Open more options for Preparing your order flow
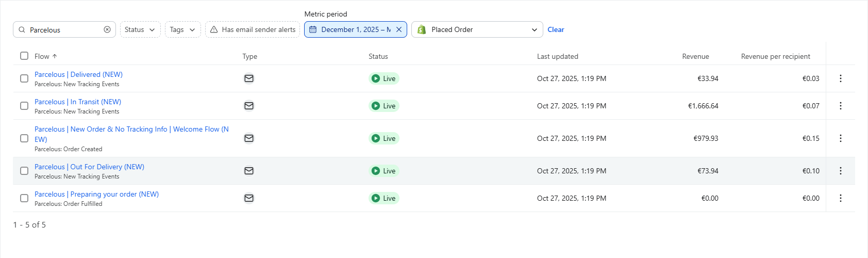This screenshot has width=868, height=258. (x=841, y=198)
